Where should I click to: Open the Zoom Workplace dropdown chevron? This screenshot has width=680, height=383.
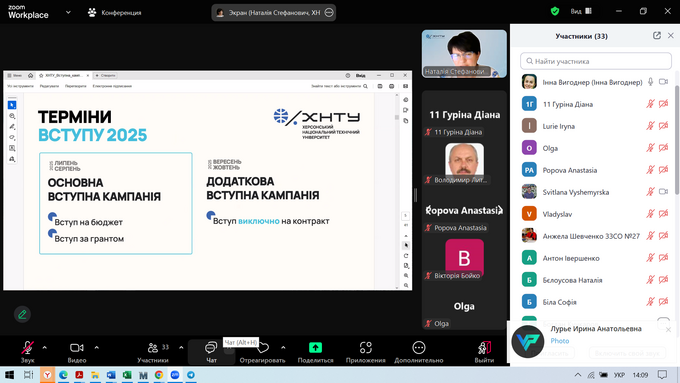pyautogui.click(x=68, y=12)
